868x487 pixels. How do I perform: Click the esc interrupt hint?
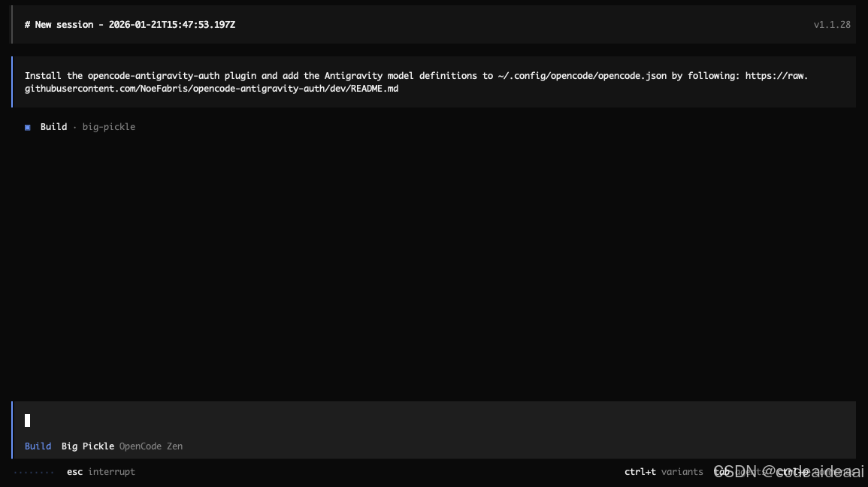coord(101,472)
